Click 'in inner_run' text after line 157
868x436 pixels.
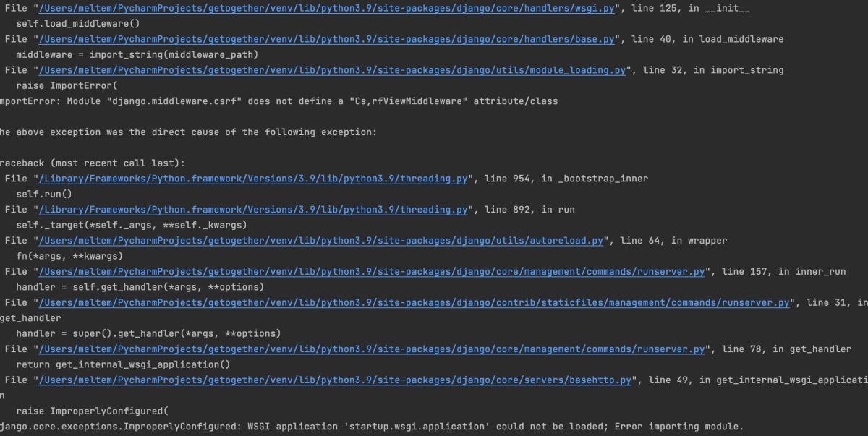[x=812, y=272]
